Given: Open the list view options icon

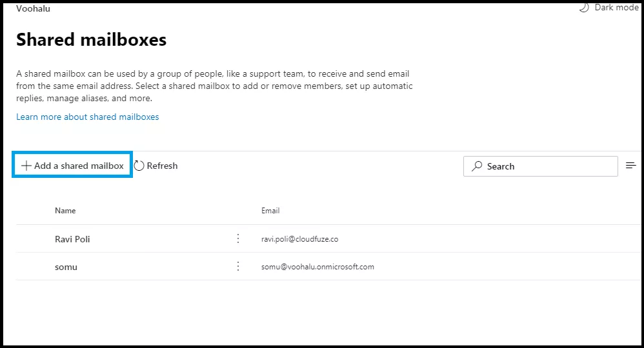Looking at the screenshot, I should (631, 166).
